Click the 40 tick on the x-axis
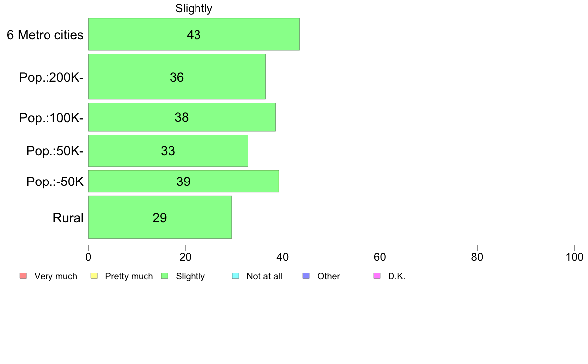588x364 pixels. [x=283, y=257]
